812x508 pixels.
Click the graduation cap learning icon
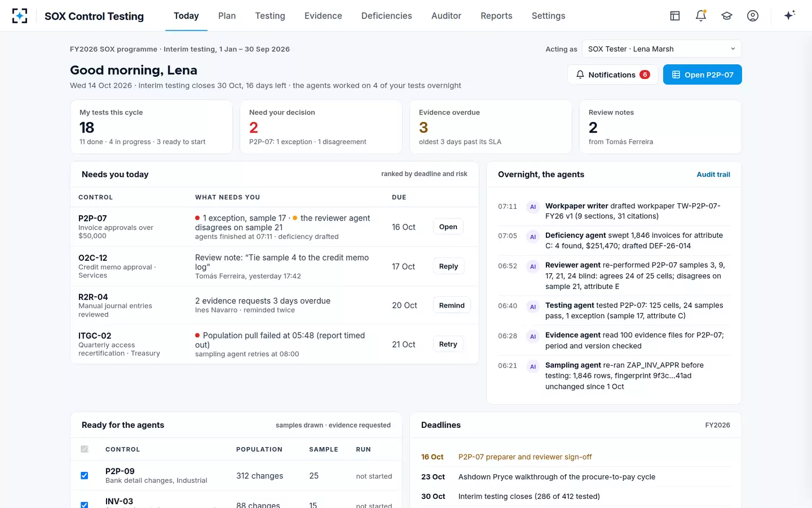pyautogui.click(x=727, y=16)
